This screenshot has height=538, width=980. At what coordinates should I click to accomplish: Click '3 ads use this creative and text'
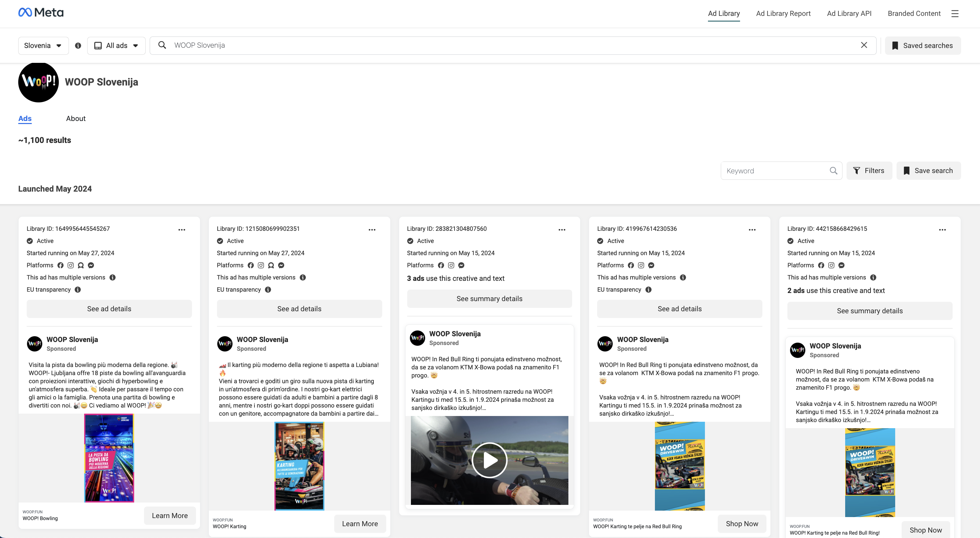(456, 278)
